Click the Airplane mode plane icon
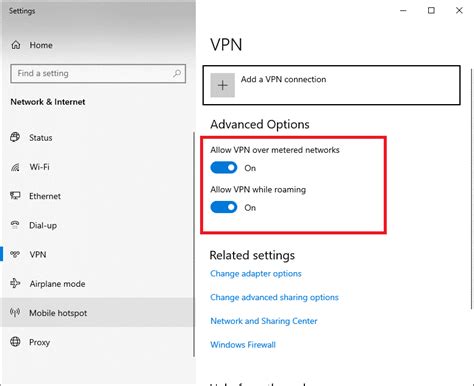474x386 pixels. (15, 283)
